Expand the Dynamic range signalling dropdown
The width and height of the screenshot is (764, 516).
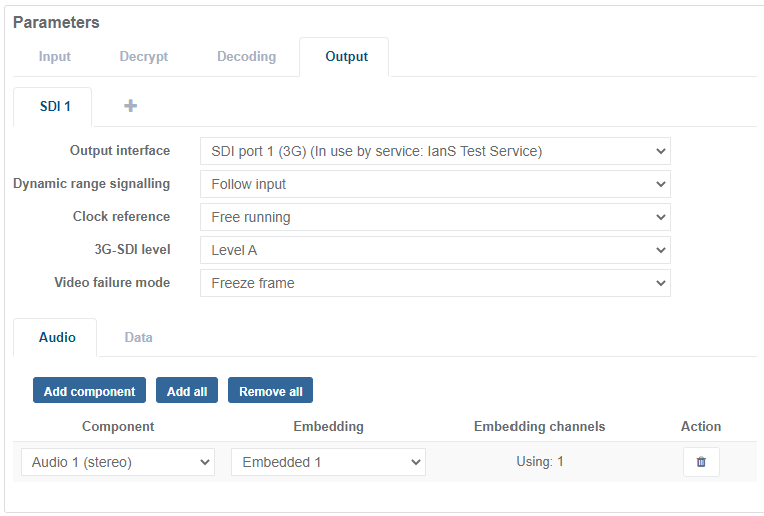[435, 185]
